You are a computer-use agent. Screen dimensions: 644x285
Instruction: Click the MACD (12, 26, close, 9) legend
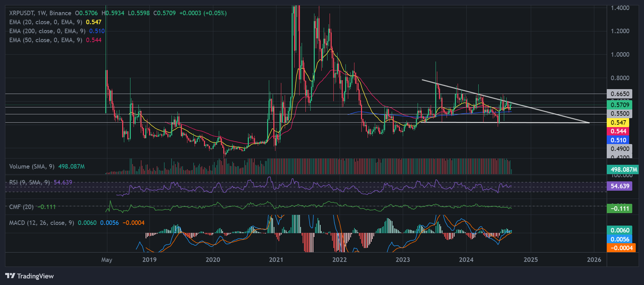pyautogui.click(x=77, y=223)
